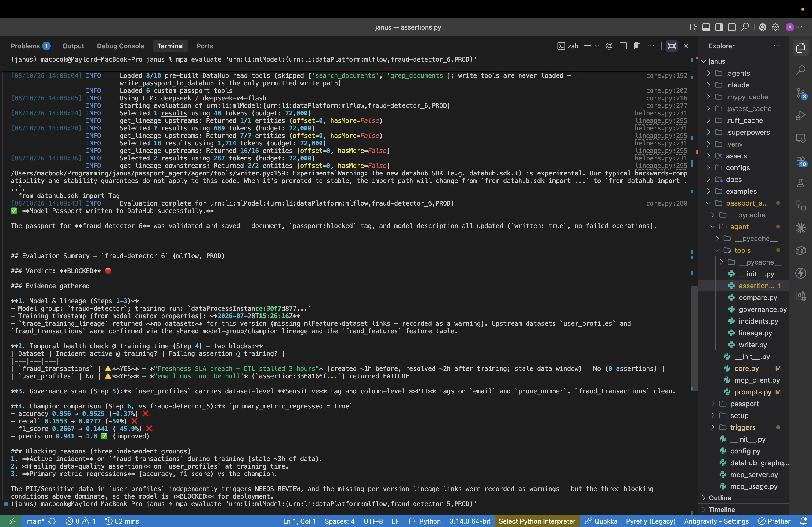Open the Search view in activity bar

(800, 70)
